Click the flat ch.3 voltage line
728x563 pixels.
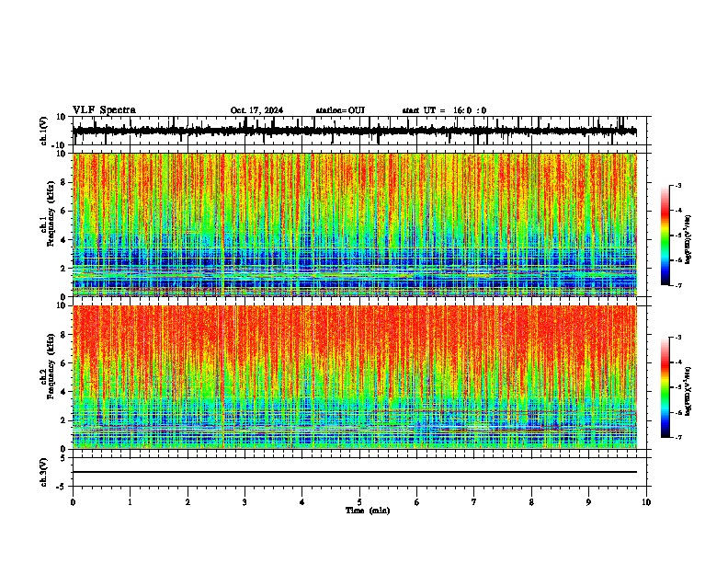pos(355,472)
